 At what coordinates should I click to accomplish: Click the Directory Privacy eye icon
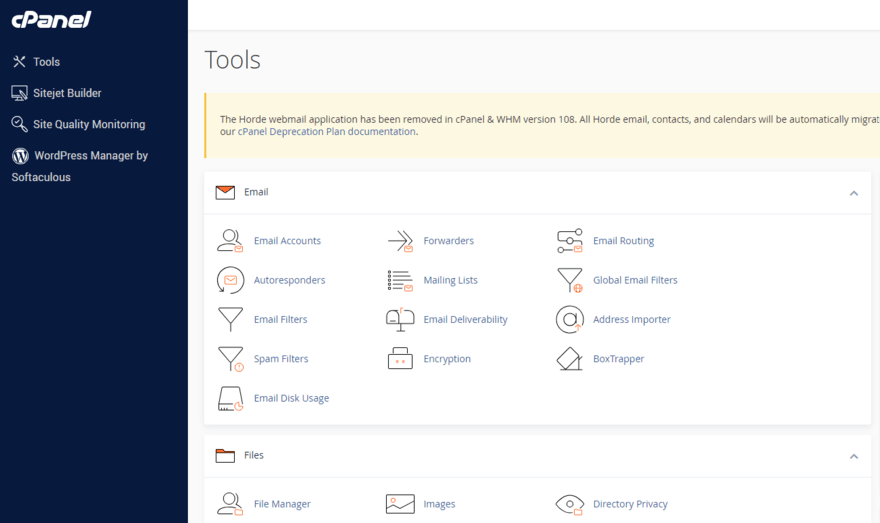point(570,504)
